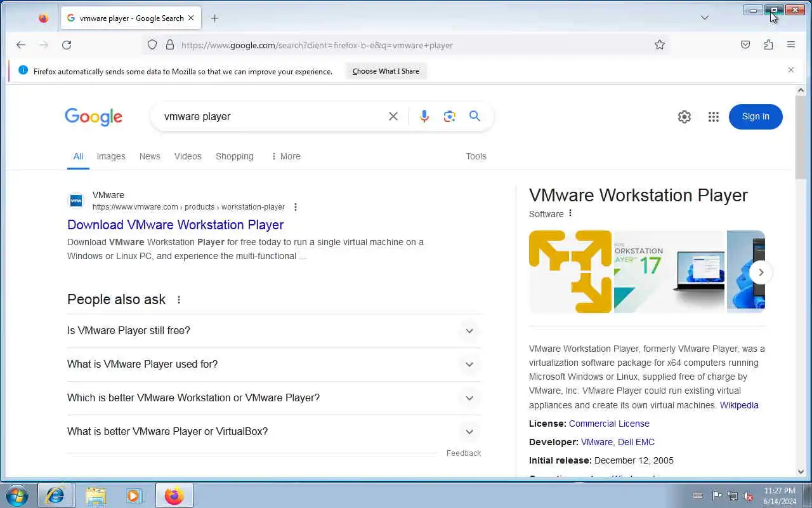Dismiss the Mozilla data notification bar
Viewport: 812px width, 508px height.
click(791, 70)
